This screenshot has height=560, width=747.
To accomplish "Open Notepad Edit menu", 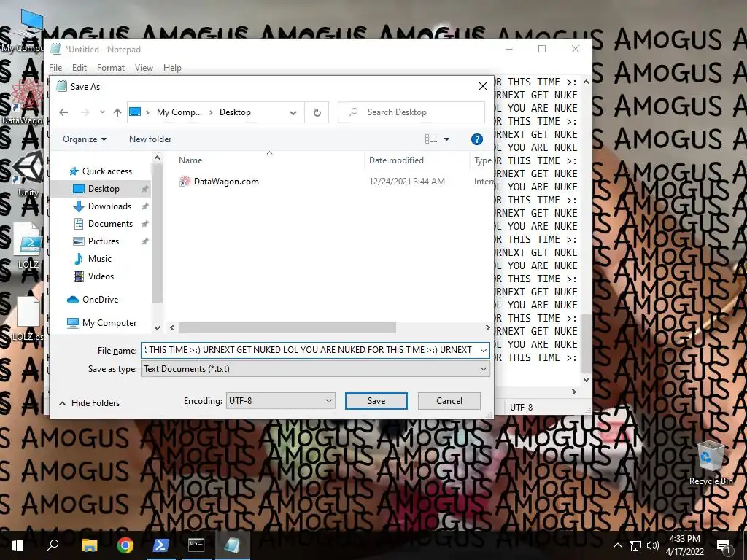I will (79, 68).
